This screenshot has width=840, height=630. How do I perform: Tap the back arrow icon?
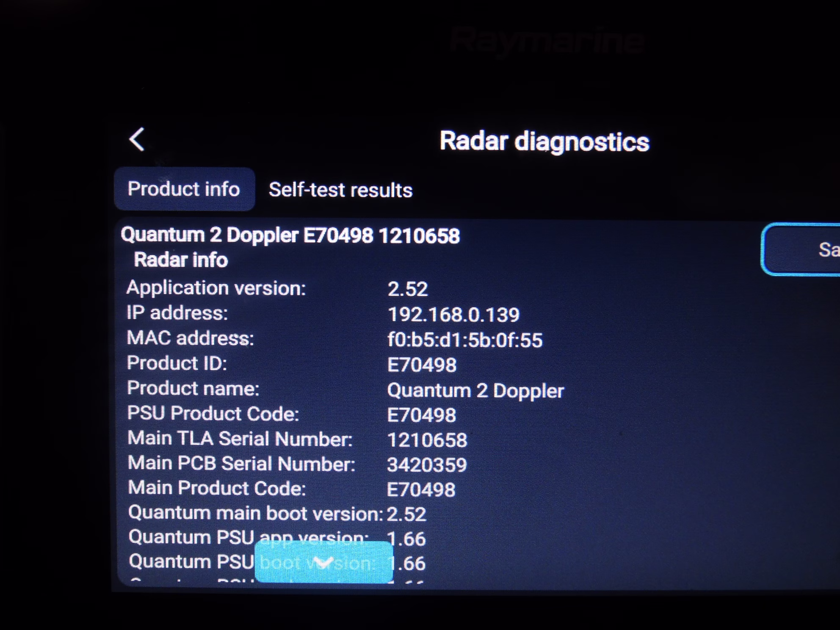click(x=137, y=139)
